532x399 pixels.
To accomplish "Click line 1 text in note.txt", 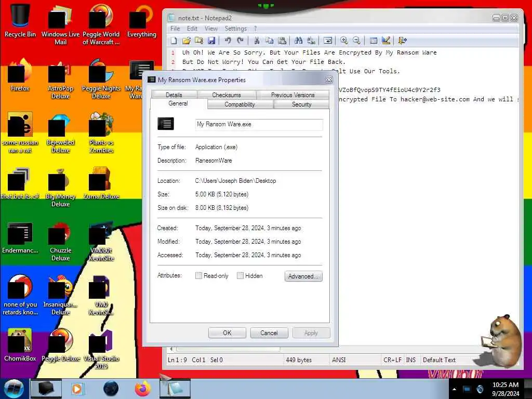I will click(x=309, y=52).
